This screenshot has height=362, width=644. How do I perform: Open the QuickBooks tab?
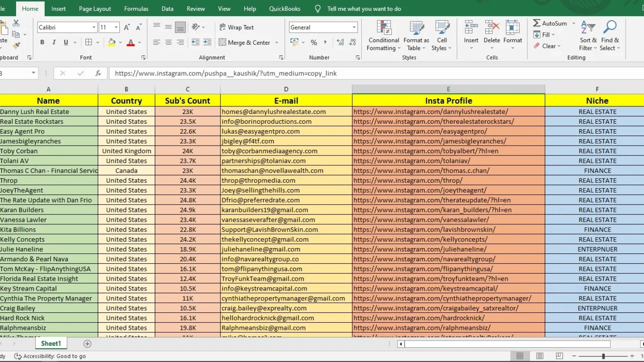click(285, 8)
